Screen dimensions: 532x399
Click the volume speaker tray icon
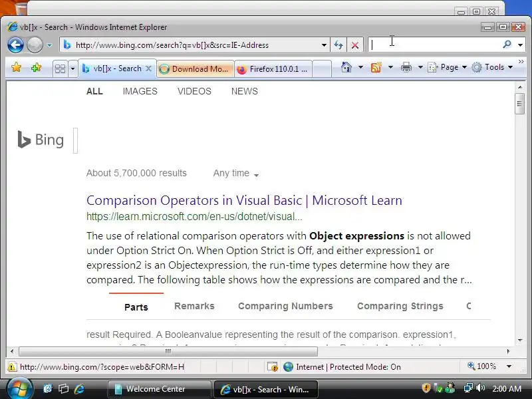tap(480, 388)
